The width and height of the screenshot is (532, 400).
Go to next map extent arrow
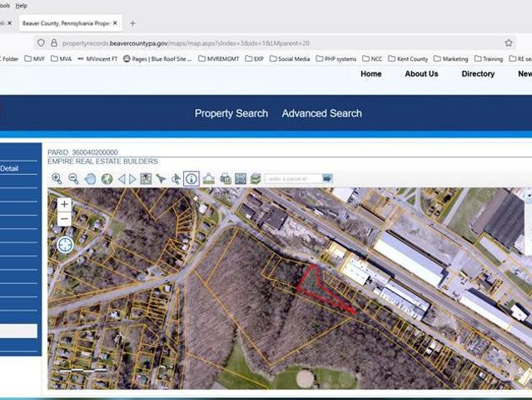(132, 178)
